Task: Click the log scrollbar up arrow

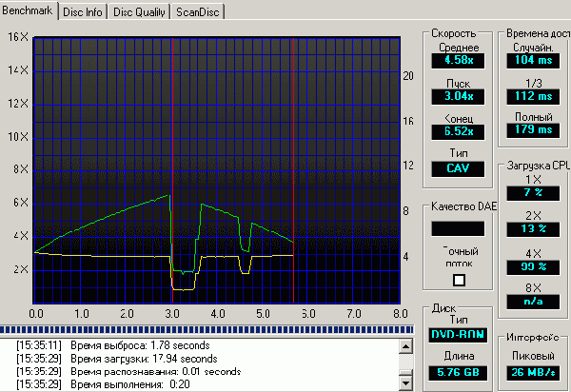Action: point(405,345)
